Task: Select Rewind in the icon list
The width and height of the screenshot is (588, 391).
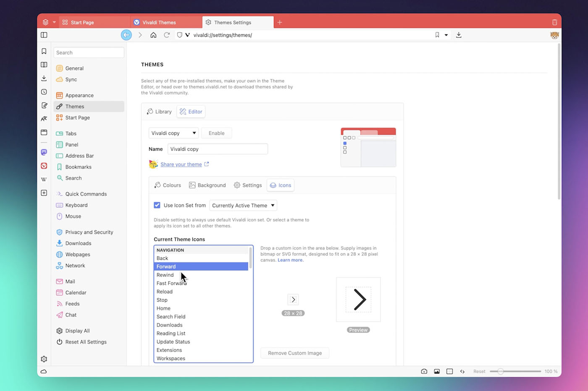Action: 201,275
